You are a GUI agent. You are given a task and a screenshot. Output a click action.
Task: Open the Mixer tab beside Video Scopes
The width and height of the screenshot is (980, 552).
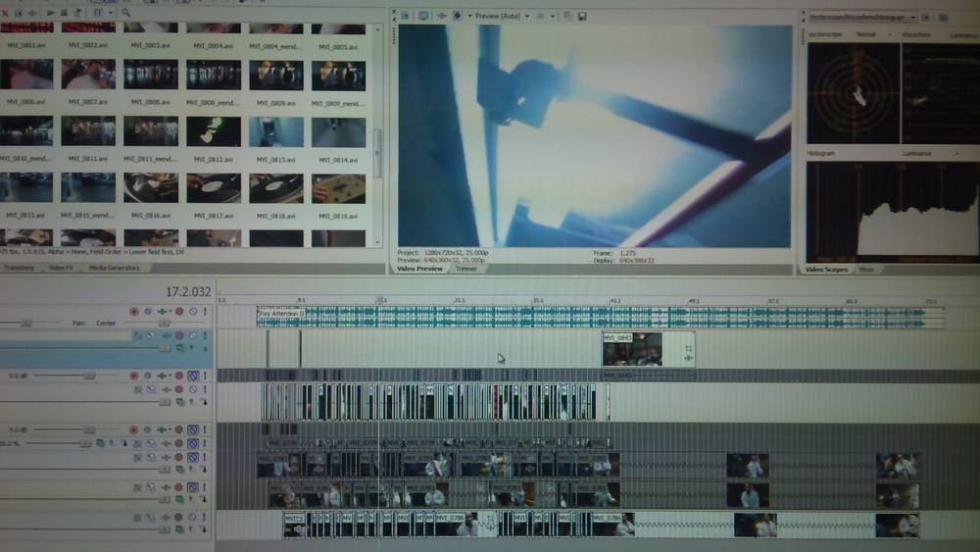coord(866,270)
